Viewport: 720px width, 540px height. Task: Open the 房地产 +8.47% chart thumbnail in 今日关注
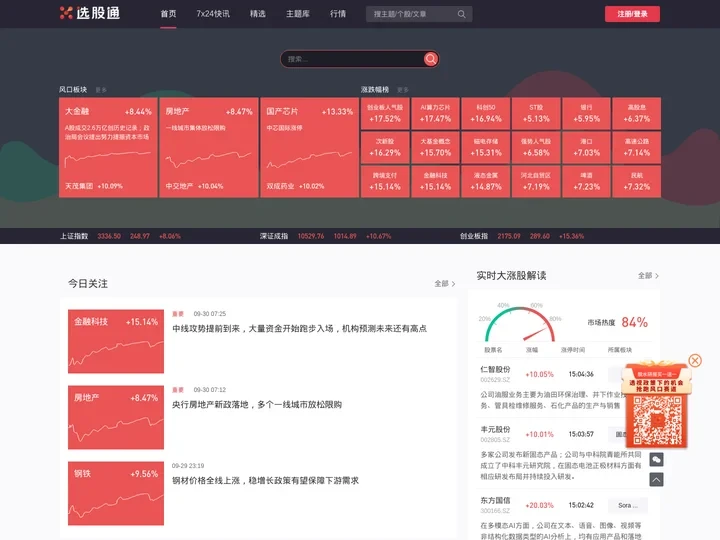pos(116,417)
